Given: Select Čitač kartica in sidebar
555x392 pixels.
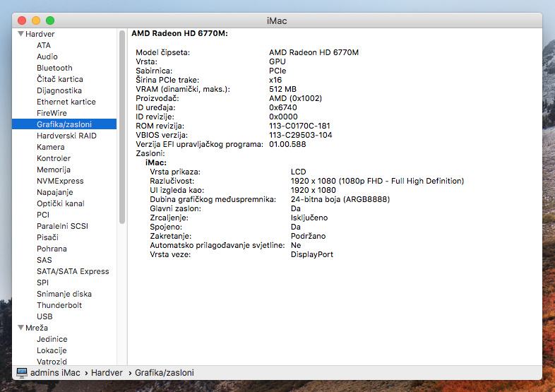Looking at the screenshot, I should pyautogui.click(x=59, y=79).
